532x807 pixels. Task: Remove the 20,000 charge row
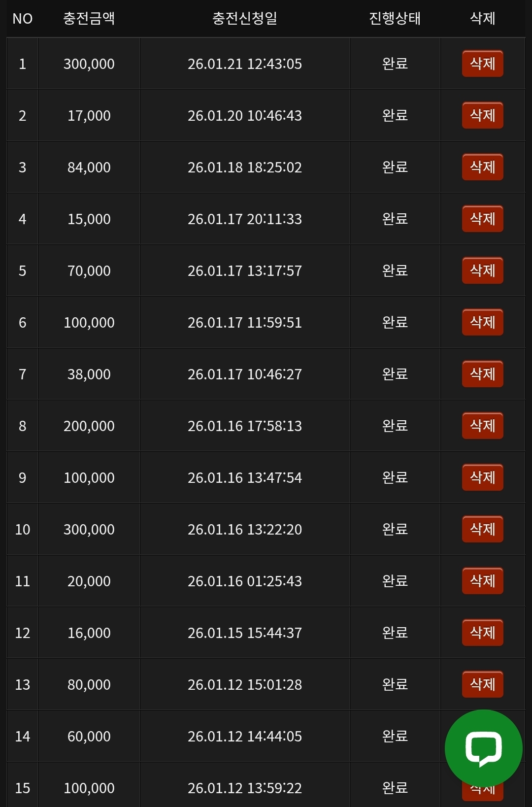pyautogui.click(x=482, y=581)
